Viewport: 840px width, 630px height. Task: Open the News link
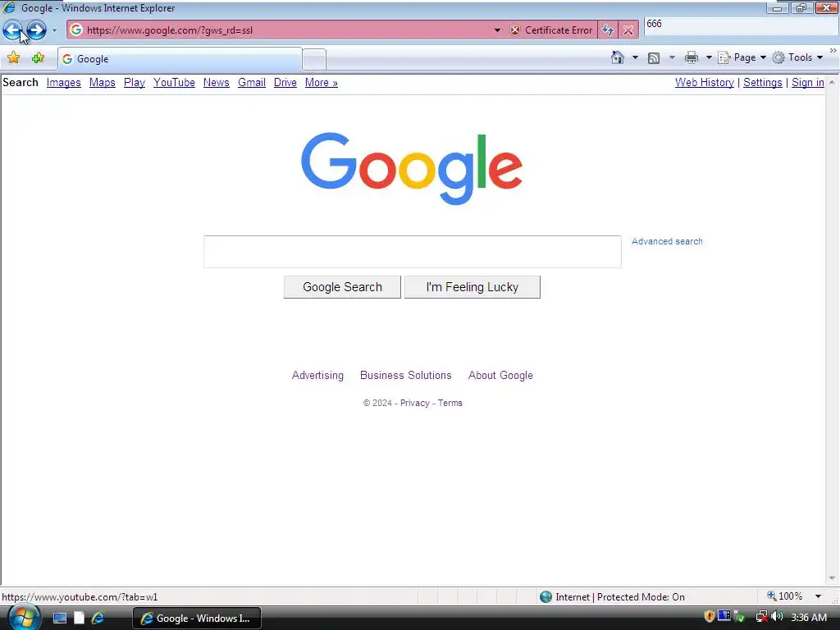coord(217,83)
